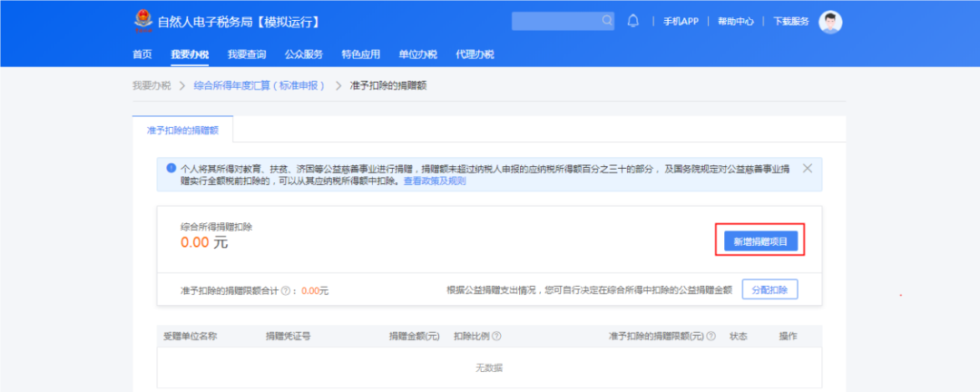The height and width of the screenshot is (392, 980).
Task: Open the 我要查询 navigation menu
Action: pos(246,54)
